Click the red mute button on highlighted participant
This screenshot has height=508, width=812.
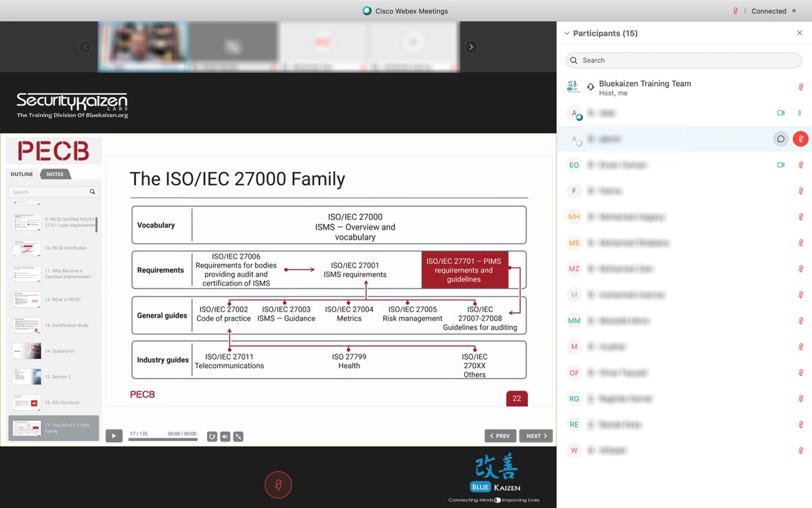pyautogui.click(x=800, y=139)
